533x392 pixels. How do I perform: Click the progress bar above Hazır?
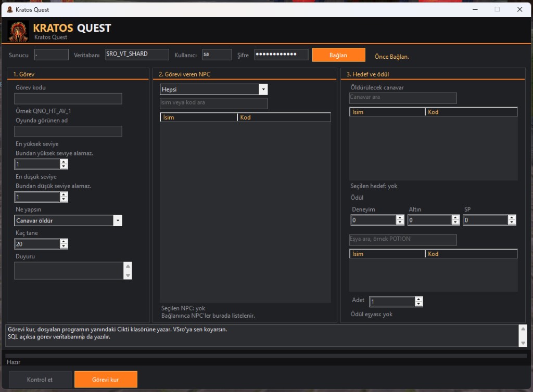pos(266,356)
